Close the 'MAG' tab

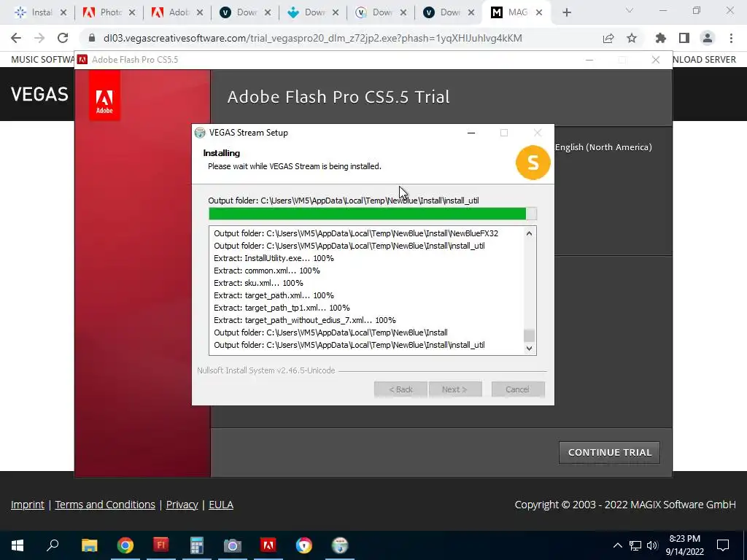click(x=539, y=13)
